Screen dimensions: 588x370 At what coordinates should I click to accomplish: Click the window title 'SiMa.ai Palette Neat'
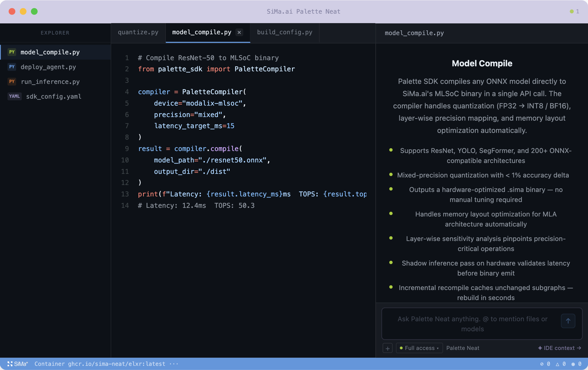coord(303,11)
